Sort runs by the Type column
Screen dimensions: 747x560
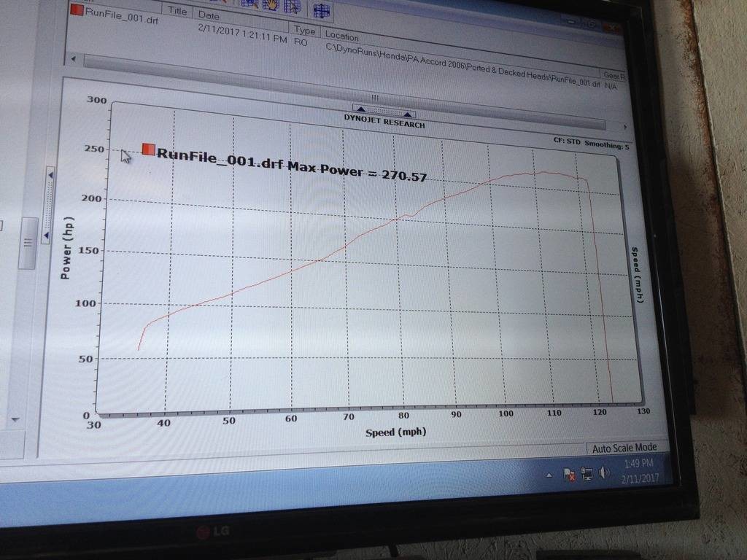pyautogui.click(x=304, y=29)
